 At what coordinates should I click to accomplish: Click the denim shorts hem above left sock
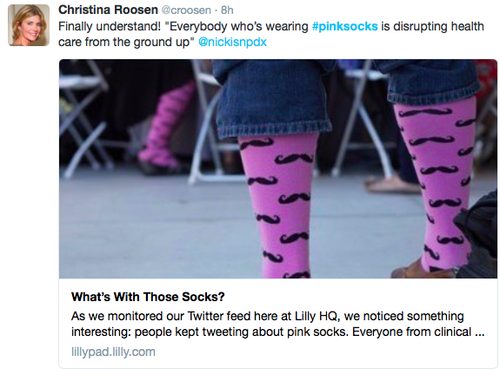click(275, 126)
